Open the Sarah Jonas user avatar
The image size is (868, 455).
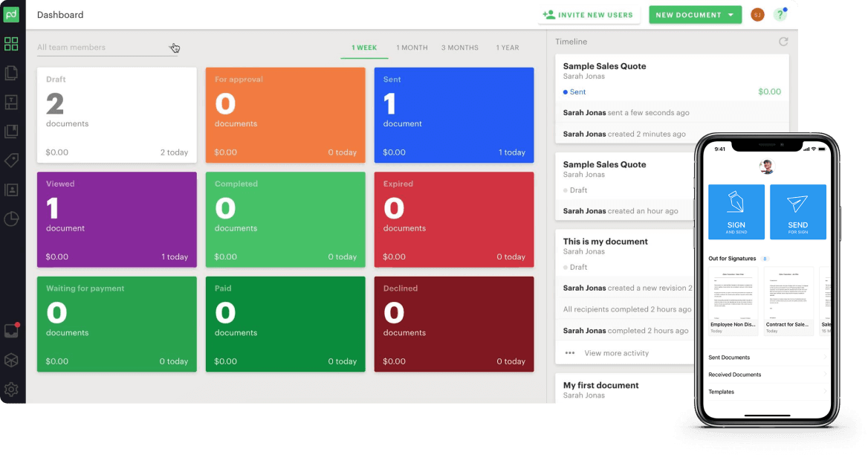pos(757,15)
